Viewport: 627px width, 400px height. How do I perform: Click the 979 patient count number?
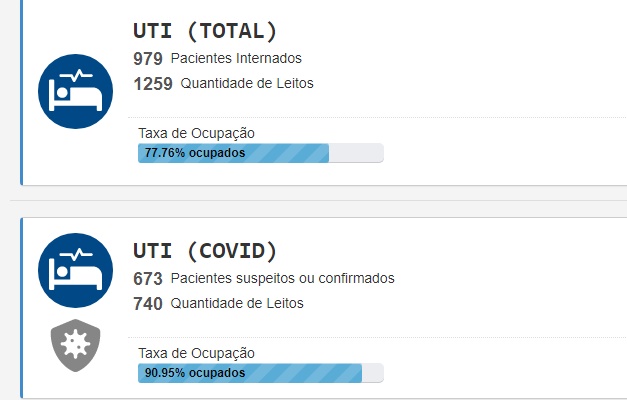pyautogui.click(x=148, y=59)
